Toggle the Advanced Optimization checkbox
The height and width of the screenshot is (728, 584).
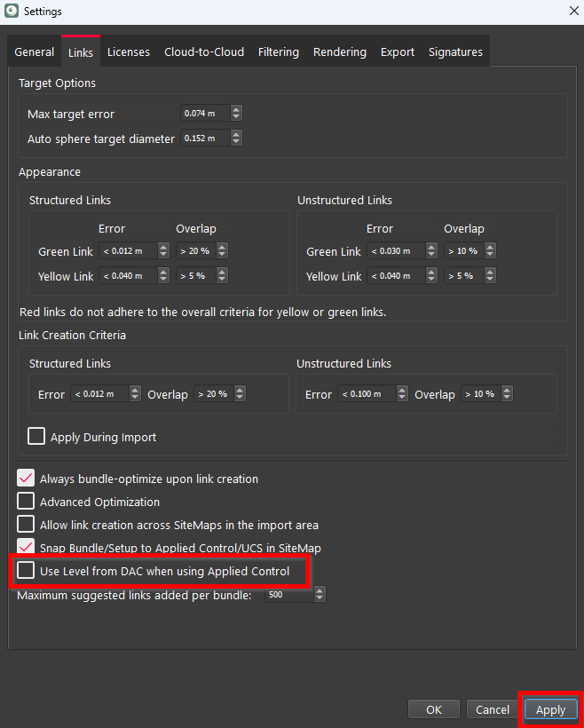click(26, 502)
